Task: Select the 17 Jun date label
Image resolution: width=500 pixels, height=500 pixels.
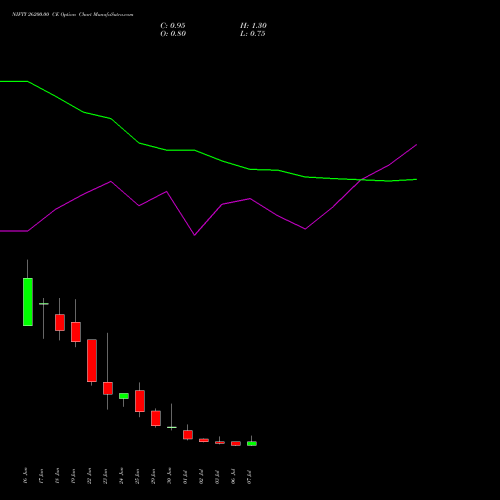Action: click(x=42, y=476)
